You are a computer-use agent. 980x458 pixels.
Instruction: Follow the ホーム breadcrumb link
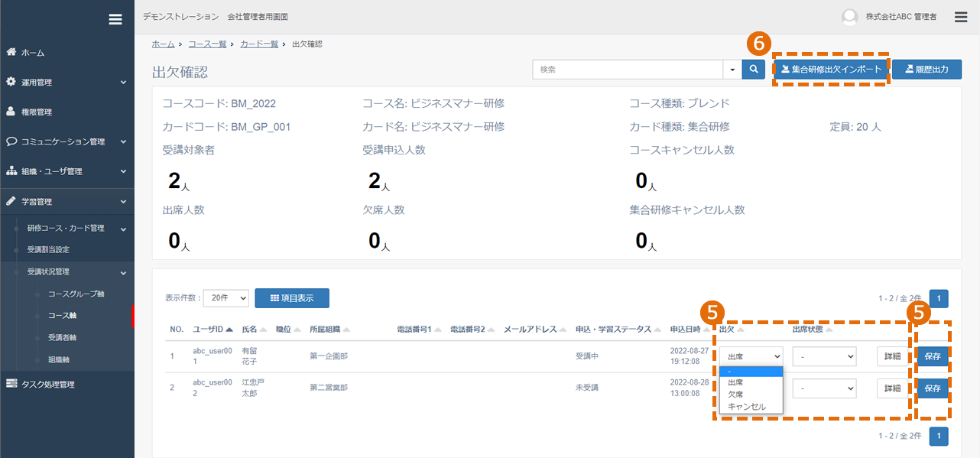coord(163,44)
